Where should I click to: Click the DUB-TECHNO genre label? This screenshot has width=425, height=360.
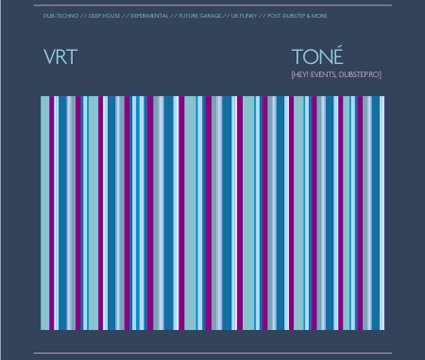(x=61, y=16)
